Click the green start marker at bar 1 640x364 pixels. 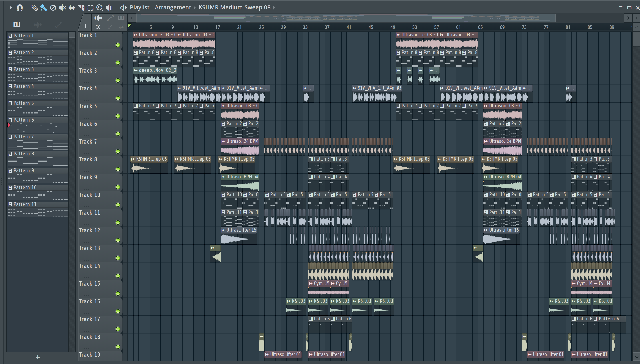coord(129,26)
